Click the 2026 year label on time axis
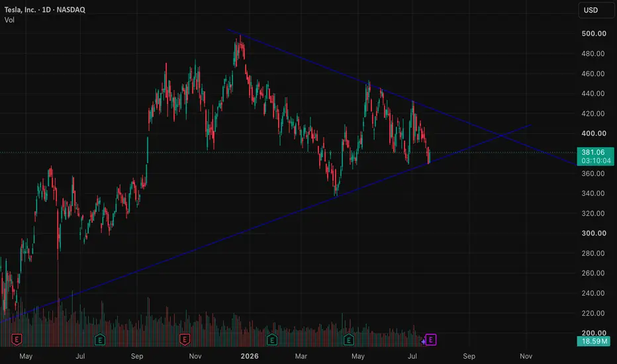Image resolution: width=617 pixels, height=364 pixels. point(250,356)
